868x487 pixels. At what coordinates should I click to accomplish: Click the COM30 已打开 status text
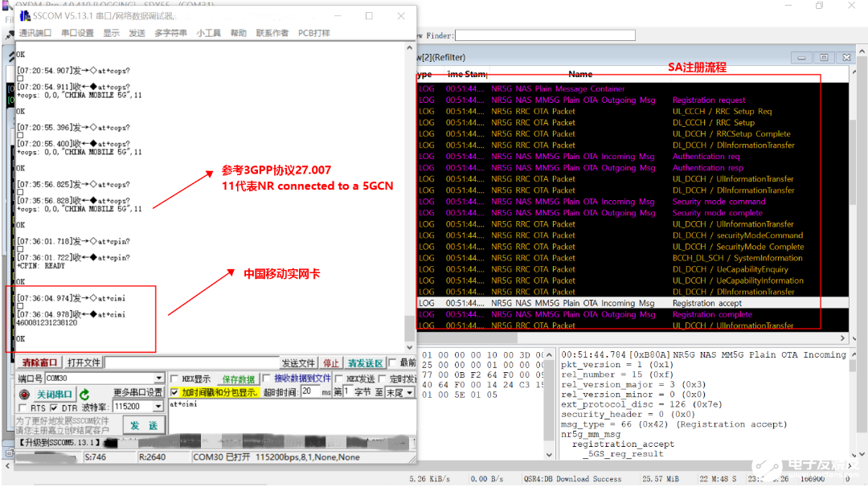[x=222, y=457]
